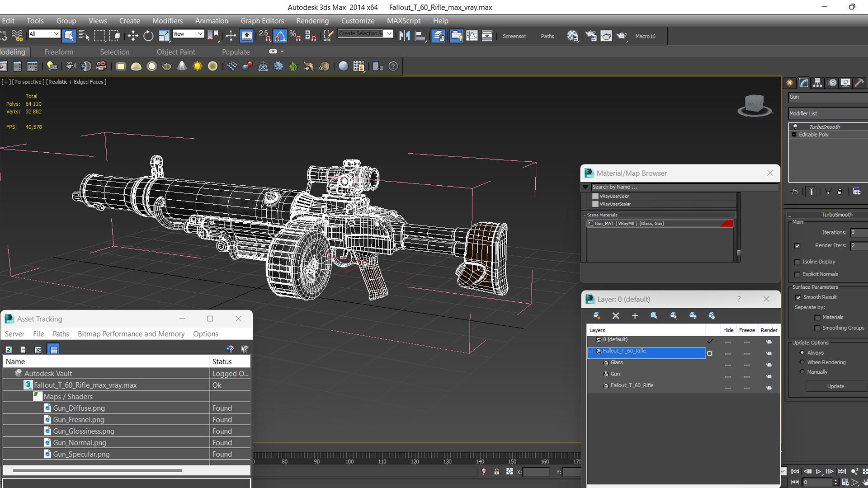868x488 pixels.
Task: Toggle Smooth Result checkbox
Action: point(798,297)
